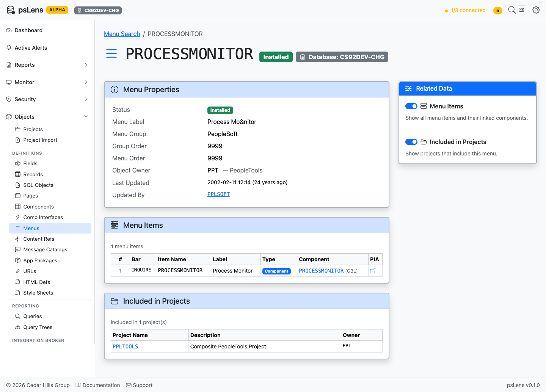
Task: Click the Monitor screen icon
Action: tap(9, 82)
